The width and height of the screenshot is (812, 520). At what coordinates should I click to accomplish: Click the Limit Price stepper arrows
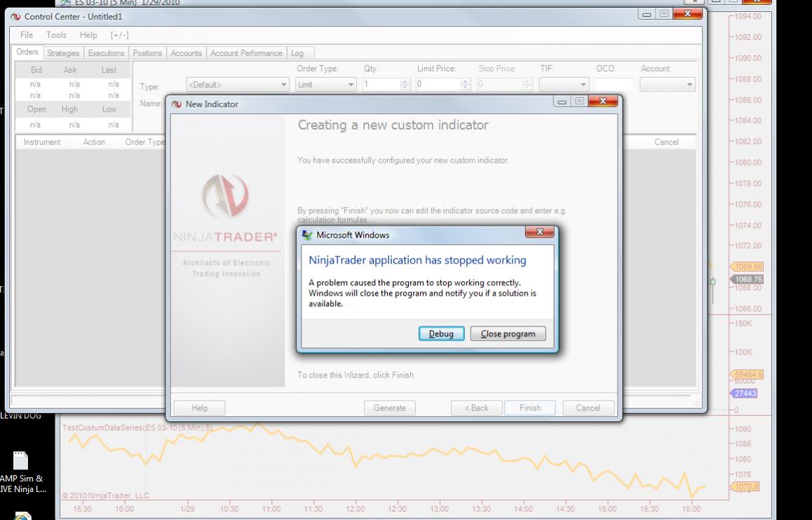[x=465, y=84]
